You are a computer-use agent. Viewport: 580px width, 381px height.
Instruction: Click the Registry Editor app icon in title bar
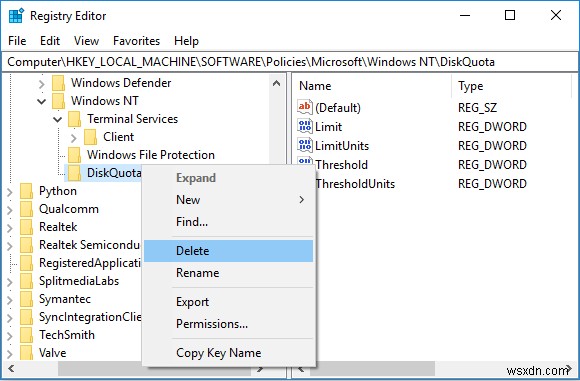tap(16, 16)
